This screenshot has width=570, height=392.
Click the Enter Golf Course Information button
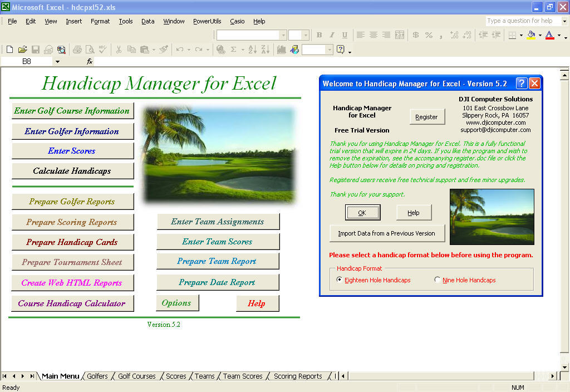72,111
